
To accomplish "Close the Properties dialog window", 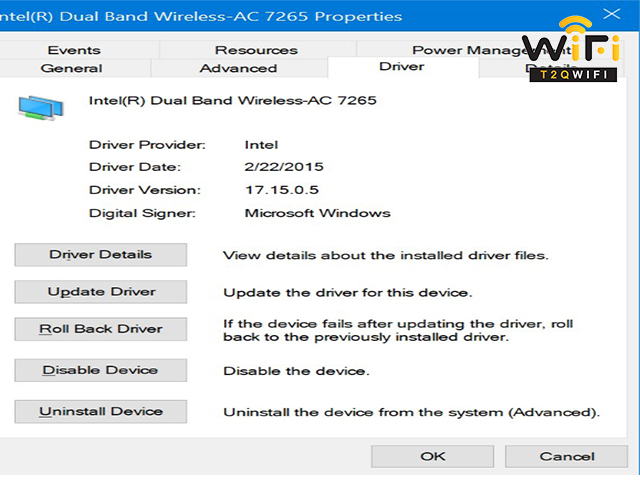I will tap(611, 14).
